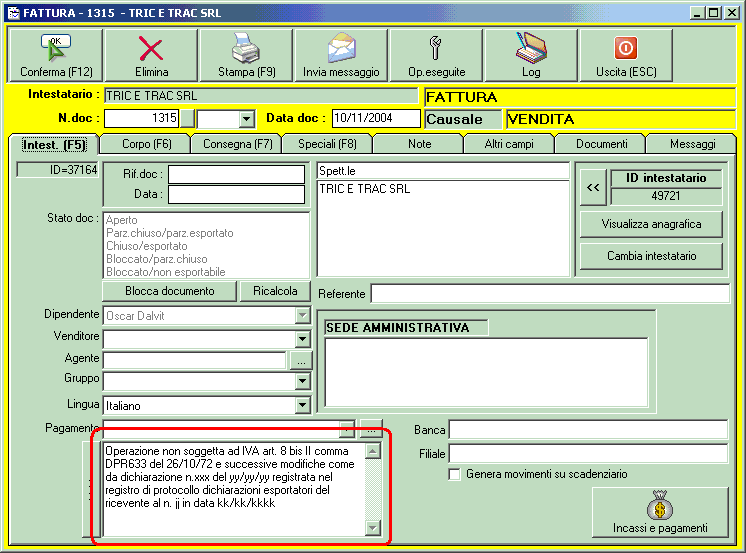Select the Speciali (F8) tab
Viewport: 746px width, 553px height.
[x=327, y=144]
